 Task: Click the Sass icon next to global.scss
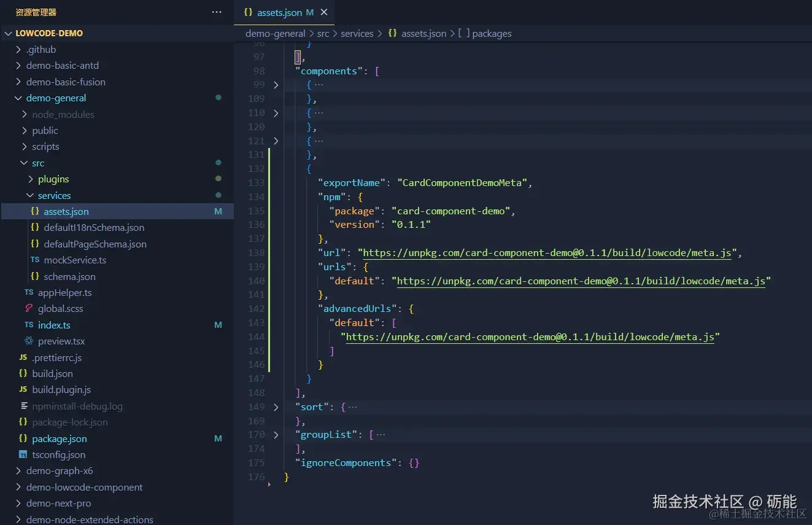coord(29,308)
